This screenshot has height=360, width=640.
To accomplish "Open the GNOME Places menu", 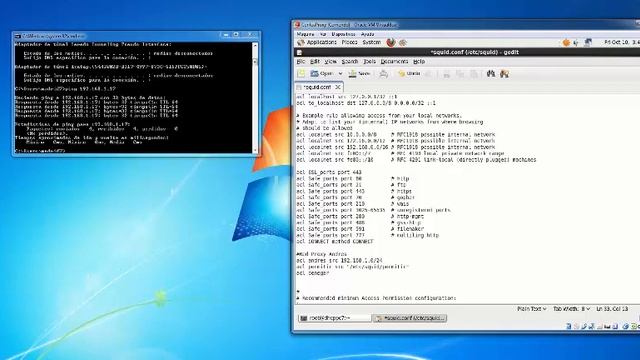I will point(349,42).
